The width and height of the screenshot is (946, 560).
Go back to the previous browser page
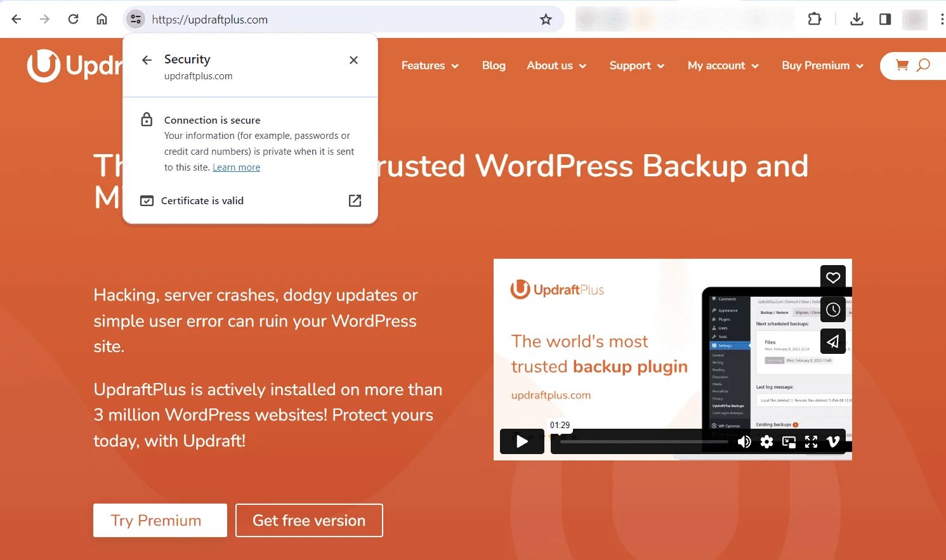tap(16, 19)
